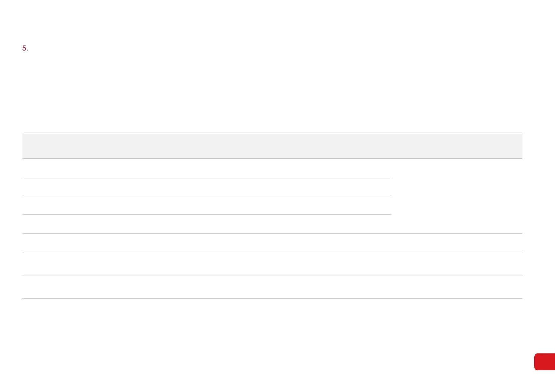Click the tall merged blank cell right of the short rows
Viewport: 555px width, 392px height.
(457, 196)
